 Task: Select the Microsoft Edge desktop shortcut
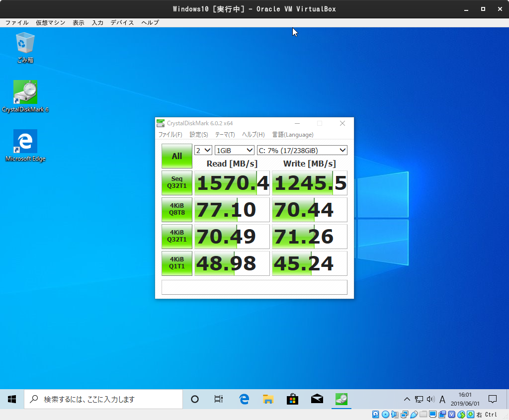click(25, 146)
